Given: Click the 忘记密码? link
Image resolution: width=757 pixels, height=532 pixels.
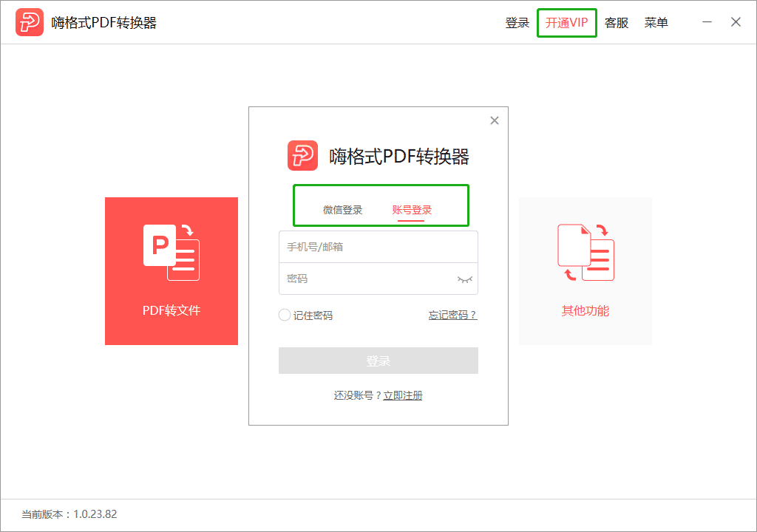Looking at the screenshot, I should [x=453, y=316].
